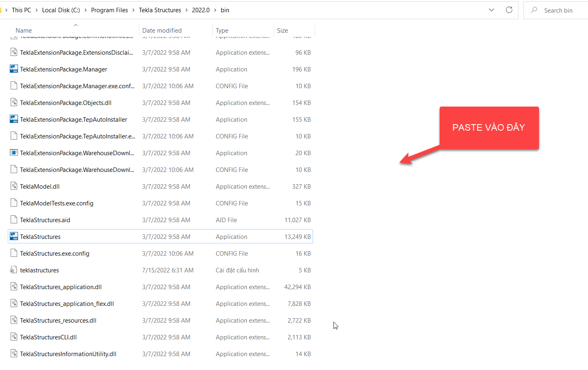Select file name TeklaModel.dll
This screenshot has width=588, height=370.
point(40,186)
